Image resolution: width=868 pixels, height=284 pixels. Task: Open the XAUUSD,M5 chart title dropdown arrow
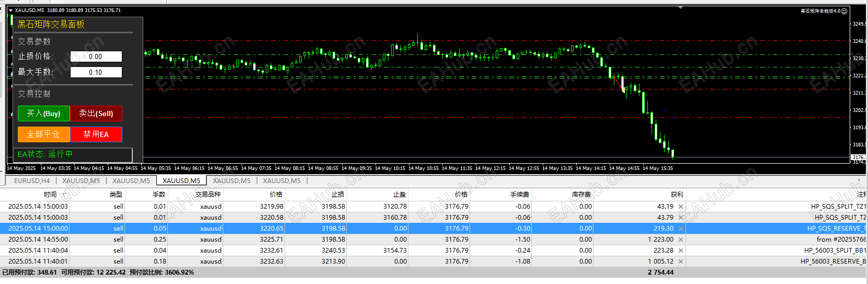point(10,10)
